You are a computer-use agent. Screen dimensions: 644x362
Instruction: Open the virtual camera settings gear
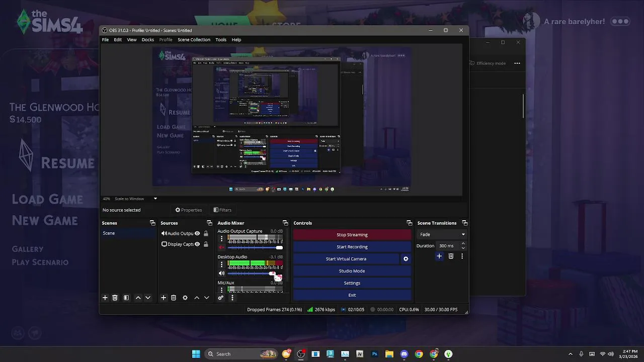coord(406,259)
